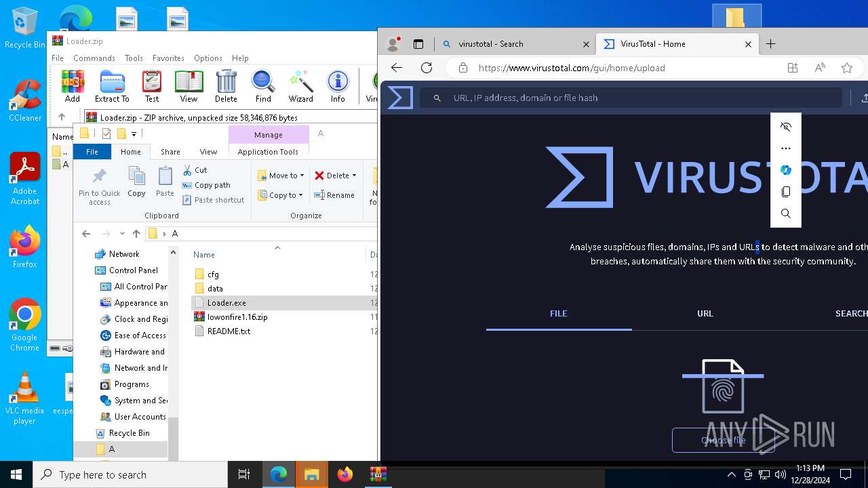Open a new Edge tab

(770, 44)
